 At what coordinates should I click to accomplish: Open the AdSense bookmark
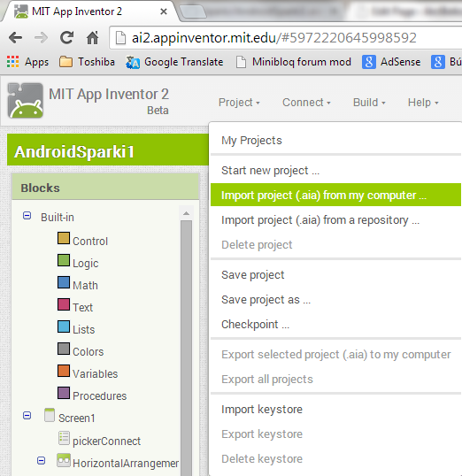tap(391, 62)
